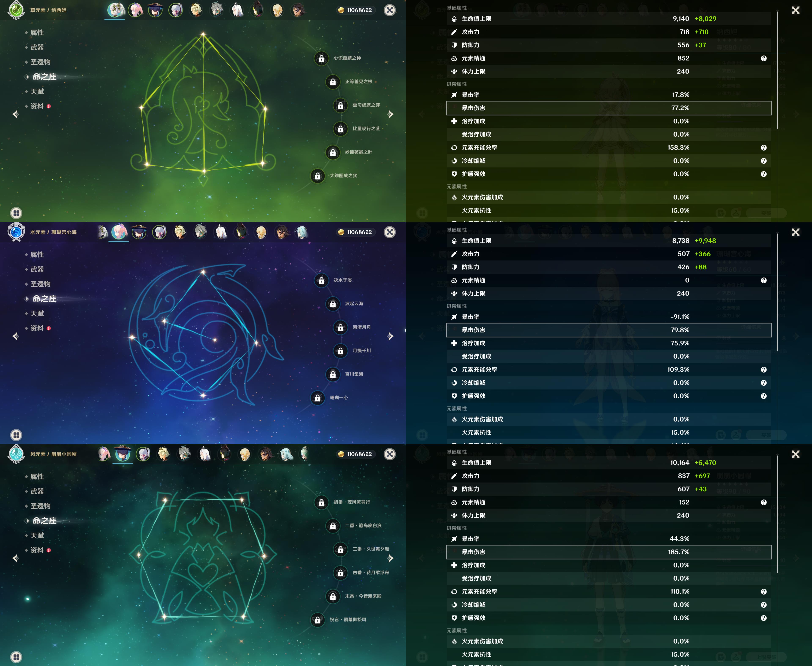Open 圣遗物 tab in 珊瑚宫心海 menu
Screen dimensions: 812x666
[40, 284]
